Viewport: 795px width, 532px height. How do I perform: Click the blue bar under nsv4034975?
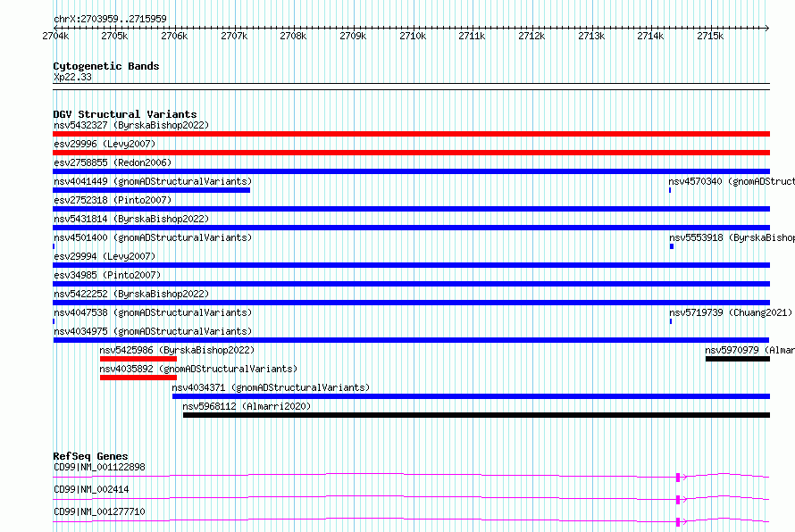pos(411,340)
